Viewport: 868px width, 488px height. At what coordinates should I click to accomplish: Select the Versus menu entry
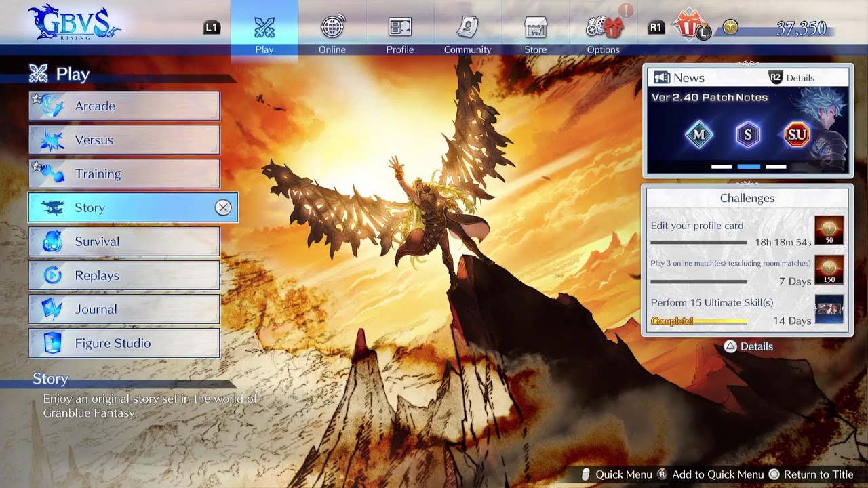(124, 140)
